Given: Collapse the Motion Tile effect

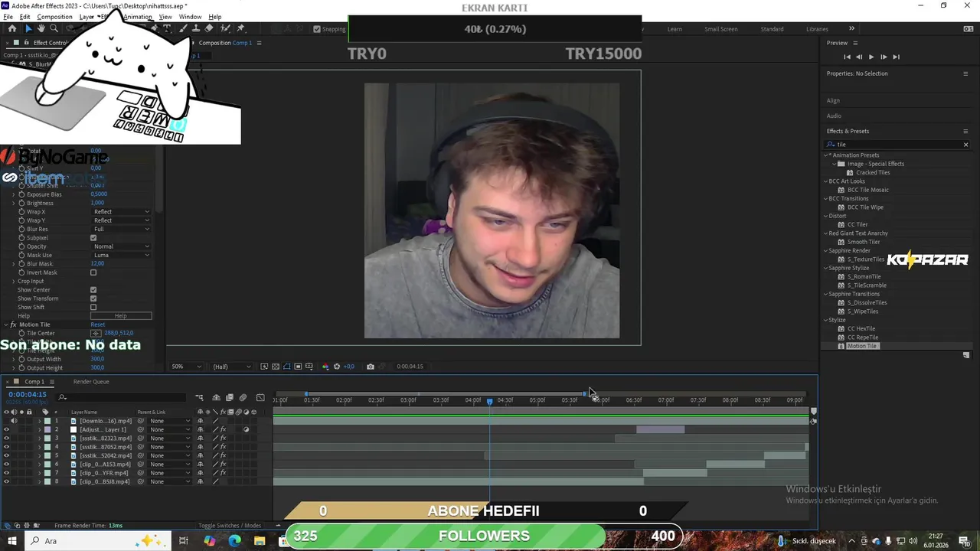Looking at the screenshot, I should coord(5,324).
